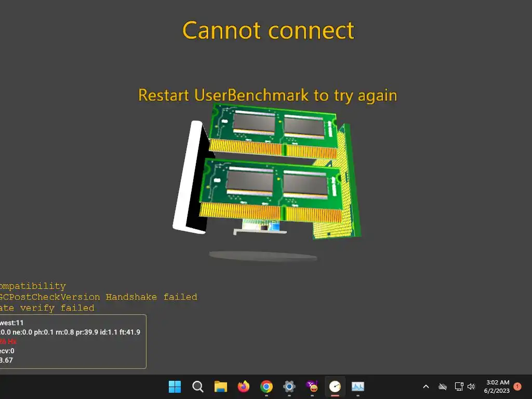Open the volume speaker tray icon
Viewport: 532px width, 399px height.
471,387
